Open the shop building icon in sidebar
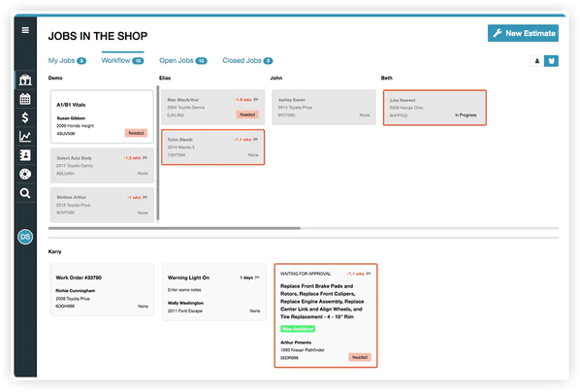580x392 pixels. [x=25, y=80]
